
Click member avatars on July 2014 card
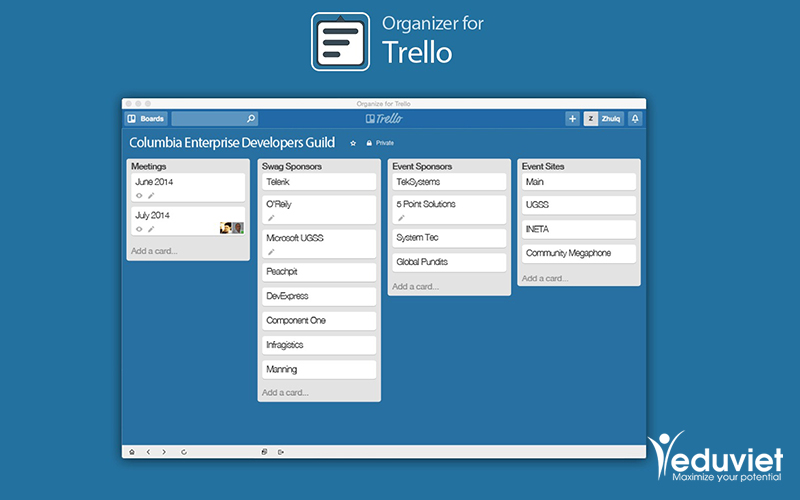click(x=232, y=228)
